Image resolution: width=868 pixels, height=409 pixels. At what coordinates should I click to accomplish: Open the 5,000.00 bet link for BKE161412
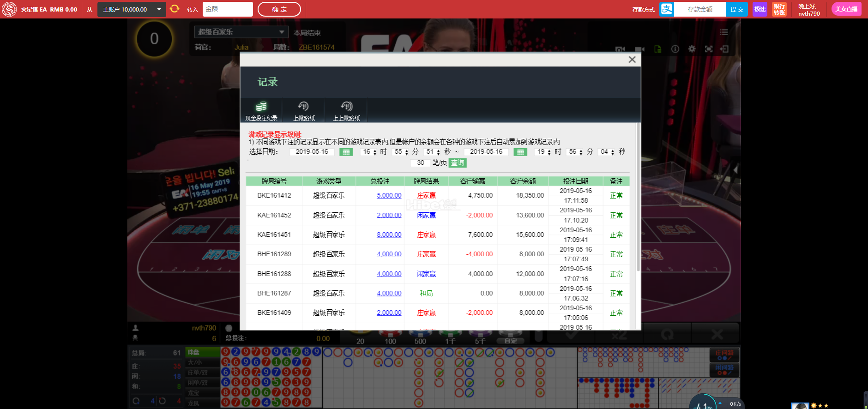click(389, 195)
